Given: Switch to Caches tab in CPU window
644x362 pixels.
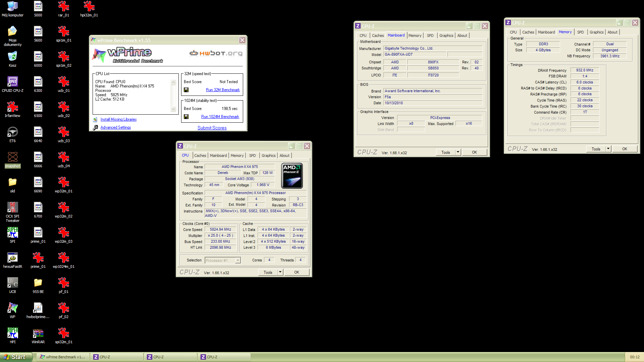Looking at the screenshot, I should tap(200, 156).
